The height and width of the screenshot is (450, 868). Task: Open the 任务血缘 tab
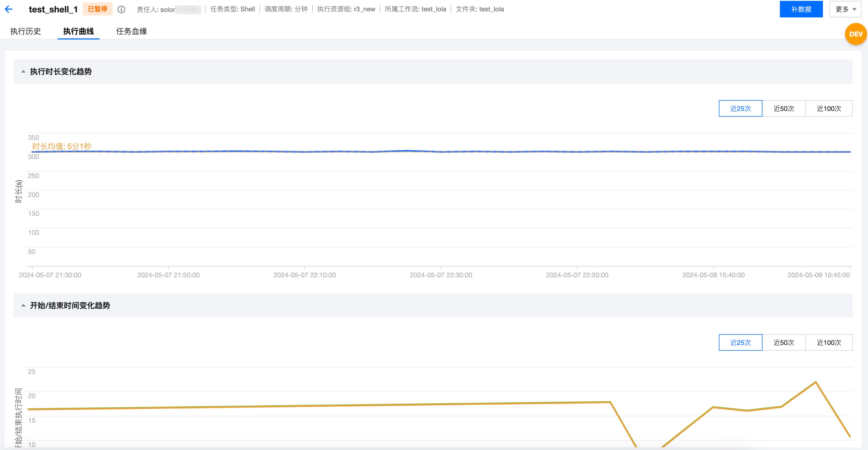click(131, 31)
